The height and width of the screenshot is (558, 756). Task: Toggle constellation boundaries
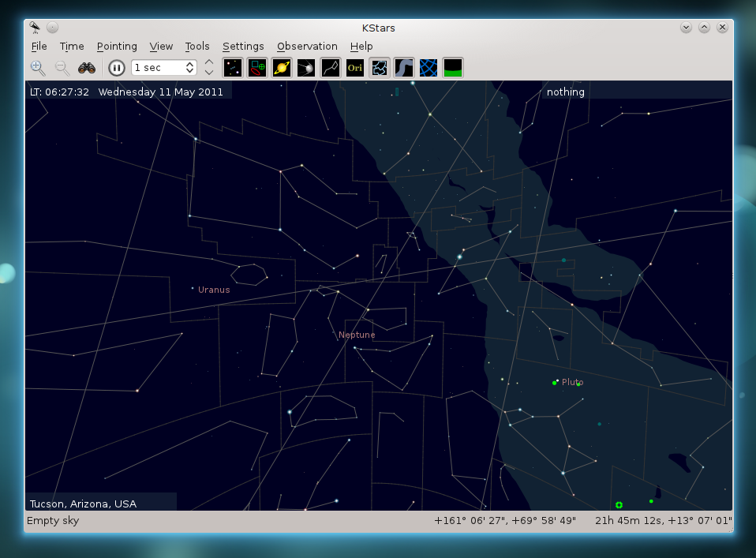tap(380, 68)
